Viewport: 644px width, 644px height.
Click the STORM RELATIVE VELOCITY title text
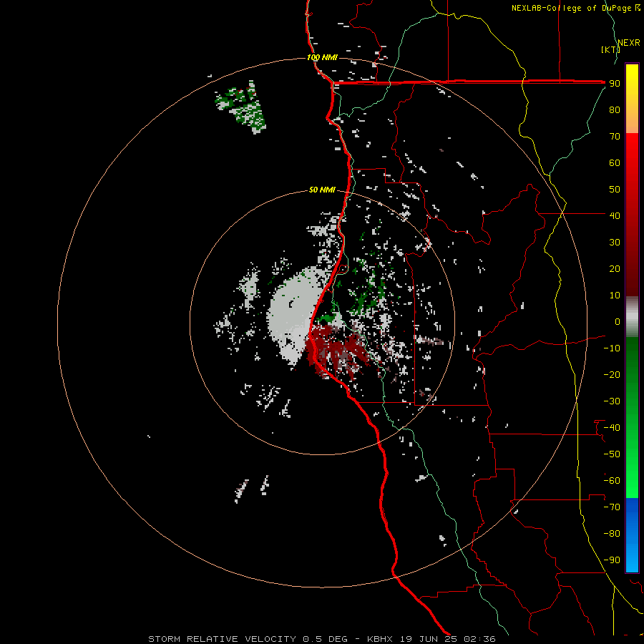tap(222, 639)
